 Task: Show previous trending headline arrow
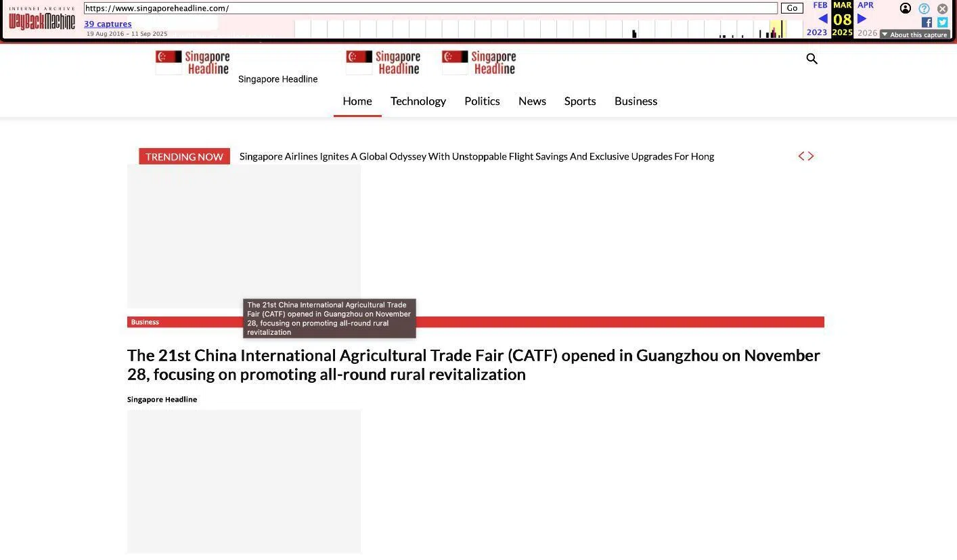[x=801, y=156]
